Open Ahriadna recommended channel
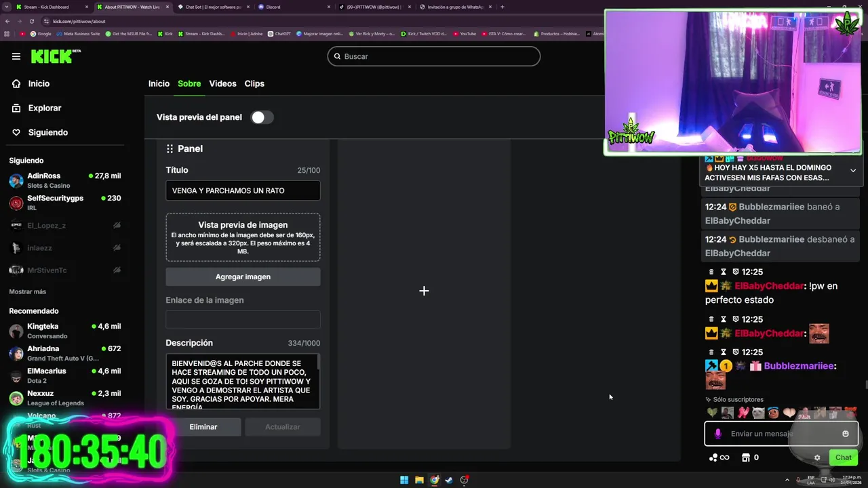Image resolution: width=868 pixels, height=488 pixels. click(65, 353)
